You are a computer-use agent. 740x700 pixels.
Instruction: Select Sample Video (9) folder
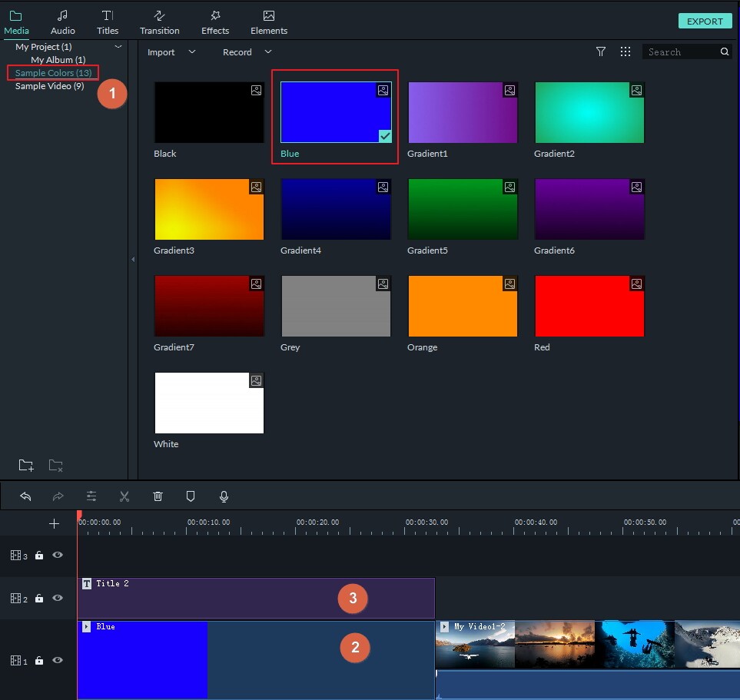(x=49, y=86)
